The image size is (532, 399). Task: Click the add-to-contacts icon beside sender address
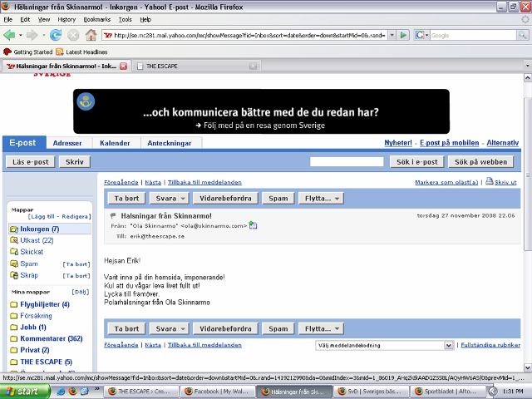click(x=253, y=225)
